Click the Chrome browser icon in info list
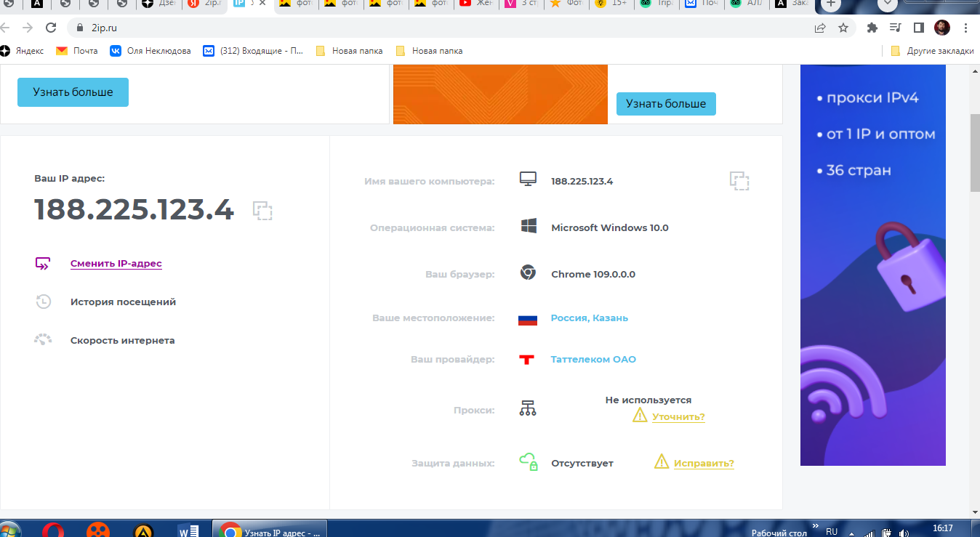The image size is (980, 537). click(x=528, y=272)
